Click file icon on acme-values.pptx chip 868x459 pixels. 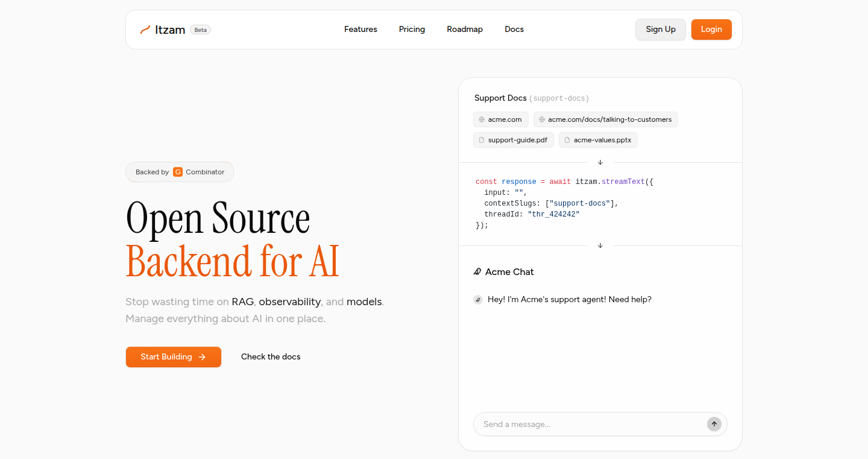point(567,140)
